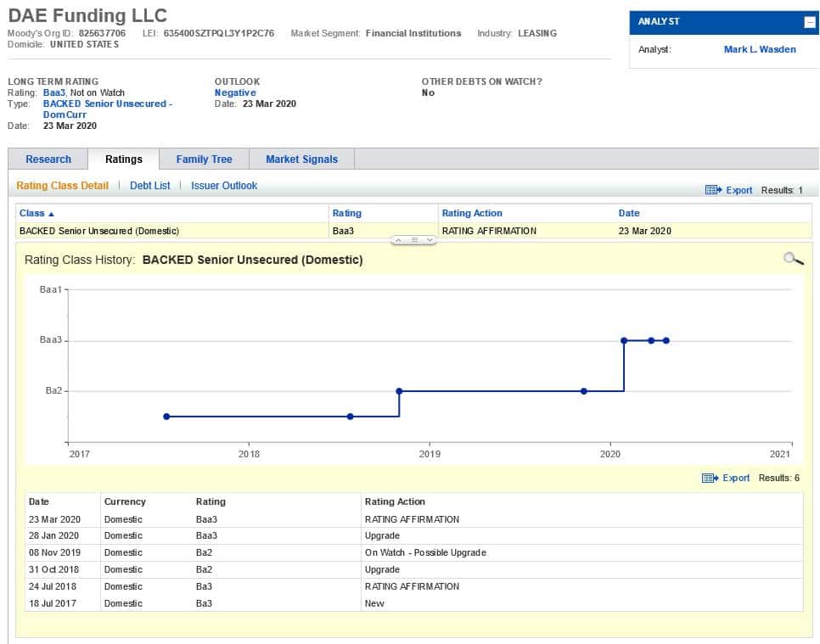Click the Baa1 label on the chart axis
Viewport: 820px width, 644px height.
tap(50, 289)
